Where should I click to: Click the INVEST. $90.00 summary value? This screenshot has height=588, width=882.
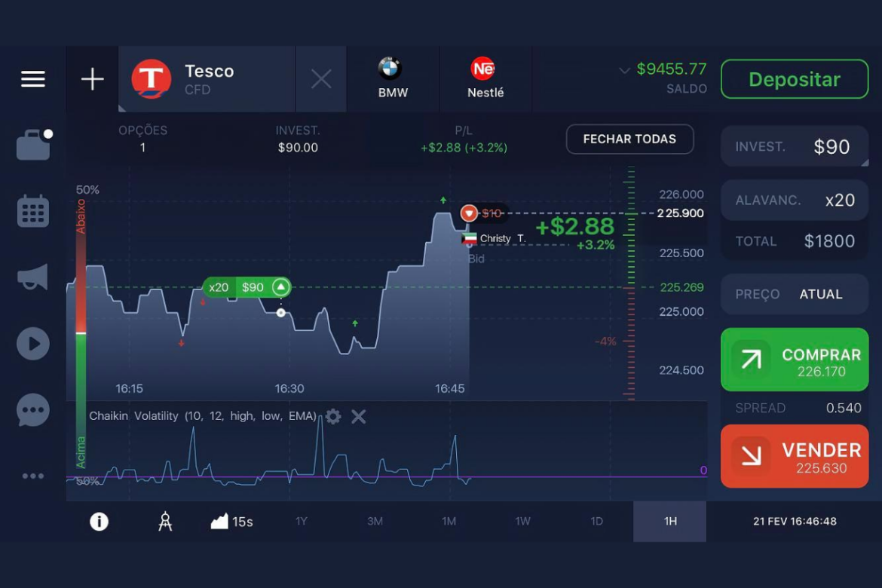(x=298, y=148)
